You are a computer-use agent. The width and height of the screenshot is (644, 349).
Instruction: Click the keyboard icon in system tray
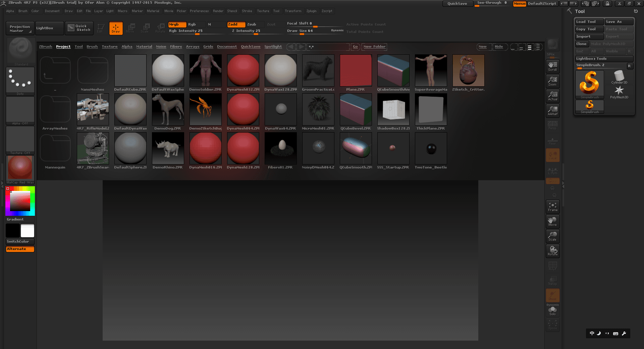click(x=615, y=333)
